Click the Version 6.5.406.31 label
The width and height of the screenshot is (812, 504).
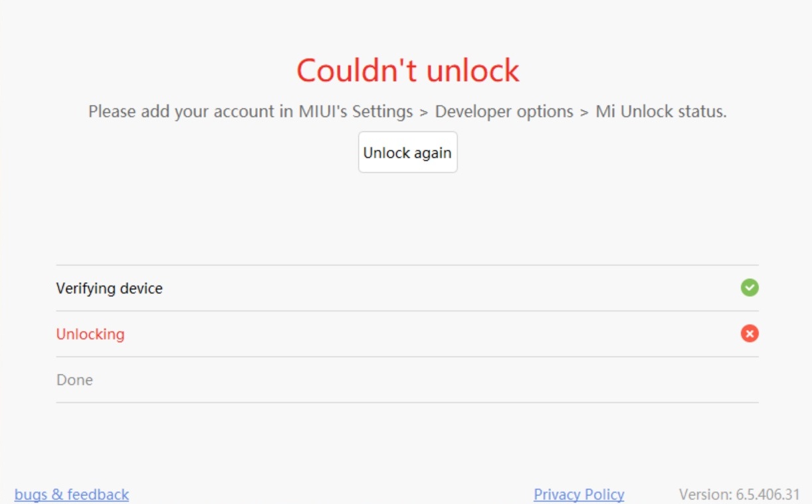(x=739, y=495)
